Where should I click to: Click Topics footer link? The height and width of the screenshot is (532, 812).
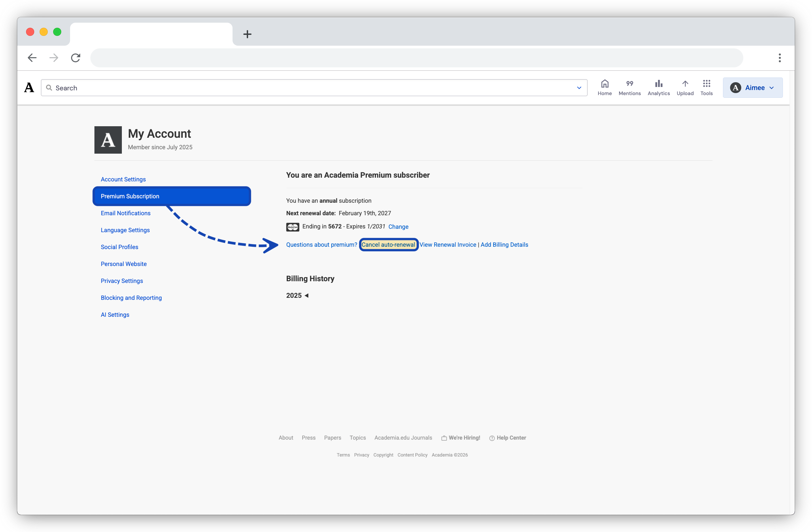click(357, 438)
